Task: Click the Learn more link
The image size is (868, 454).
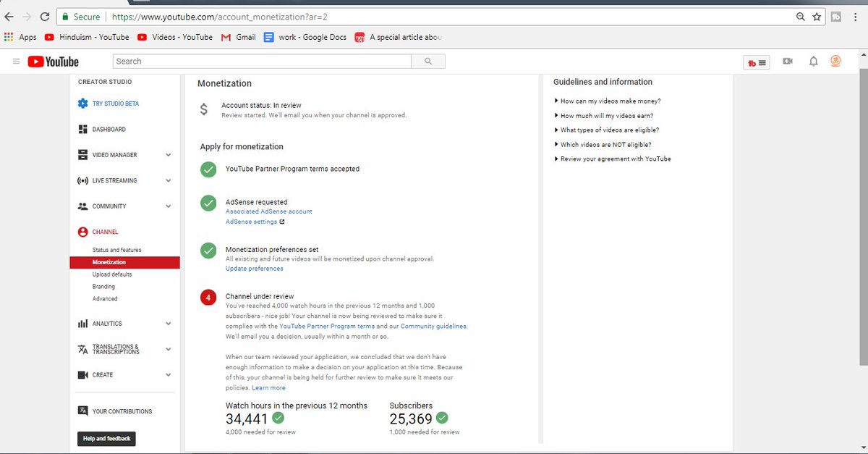Action: click(268, 388)
